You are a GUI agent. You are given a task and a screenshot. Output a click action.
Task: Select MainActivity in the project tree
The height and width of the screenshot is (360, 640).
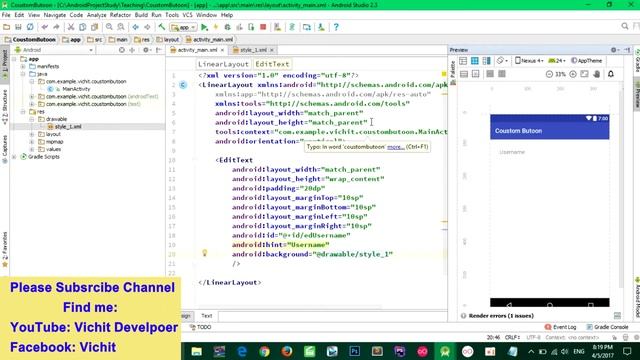[76, 89]
